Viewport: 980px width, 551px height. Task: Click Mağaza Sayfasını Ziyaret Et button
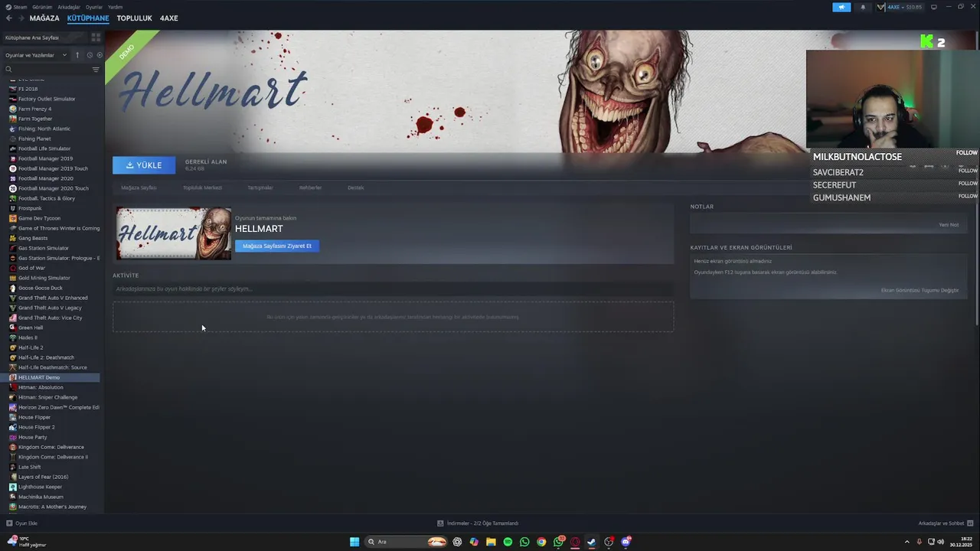click(277, 246)
